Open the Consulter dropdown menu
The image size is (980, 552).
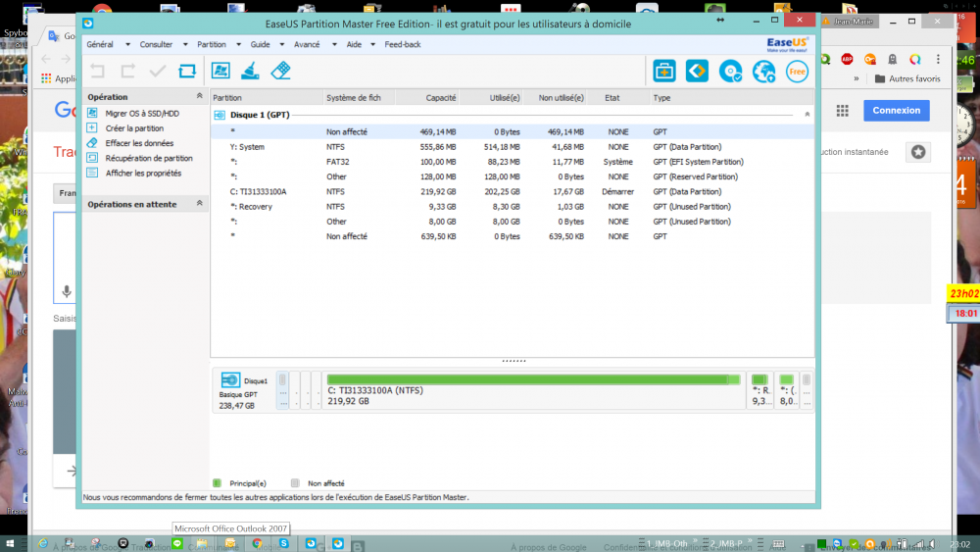156,44
